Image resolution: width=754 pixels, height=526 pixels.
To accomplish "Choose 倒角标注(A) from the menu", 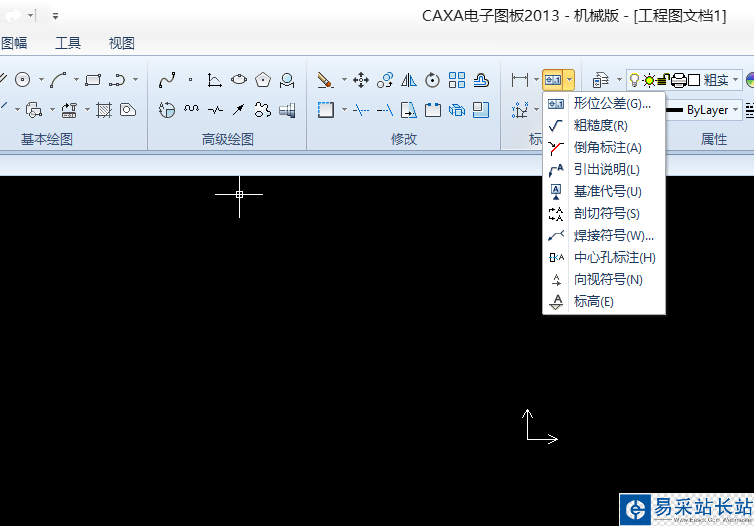I will pyautogui.click(x=604, y=148).
